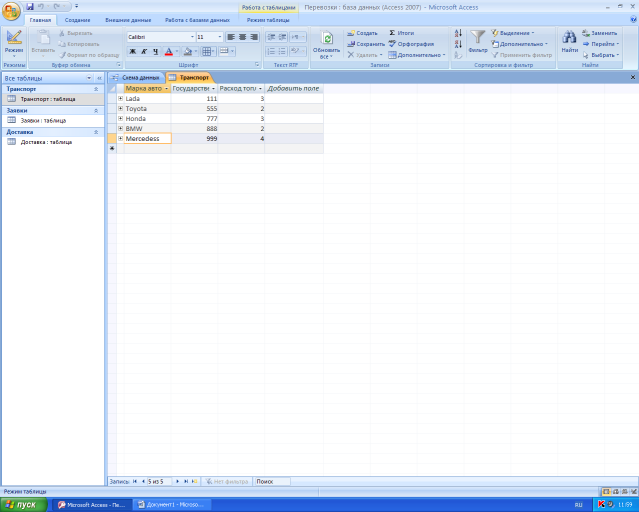Go to the next record navigation button
Viewport: 639px width, 512px height.
(177, 481)
